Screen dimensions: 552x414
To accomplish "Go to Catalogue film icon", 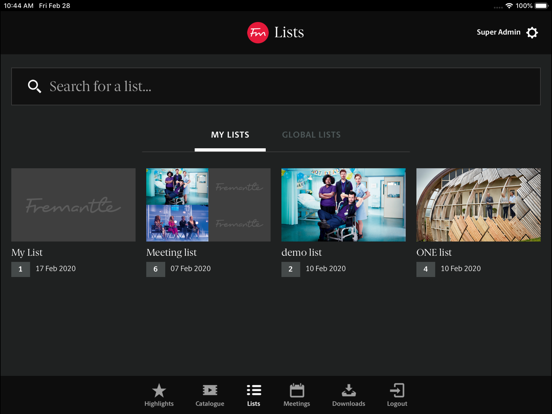I will pyautogui.click(x=210, y=390).
